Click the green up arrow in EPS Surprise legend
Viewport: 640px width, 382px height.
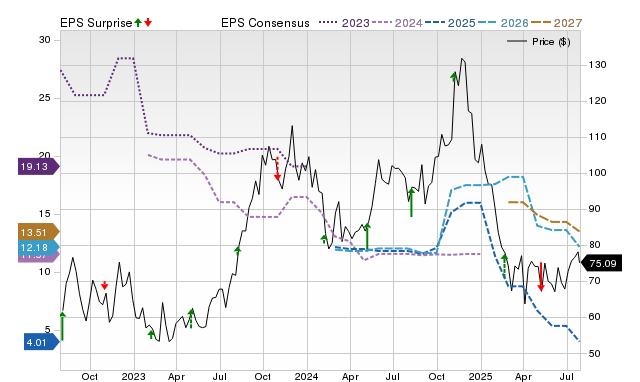click(138, 22)
